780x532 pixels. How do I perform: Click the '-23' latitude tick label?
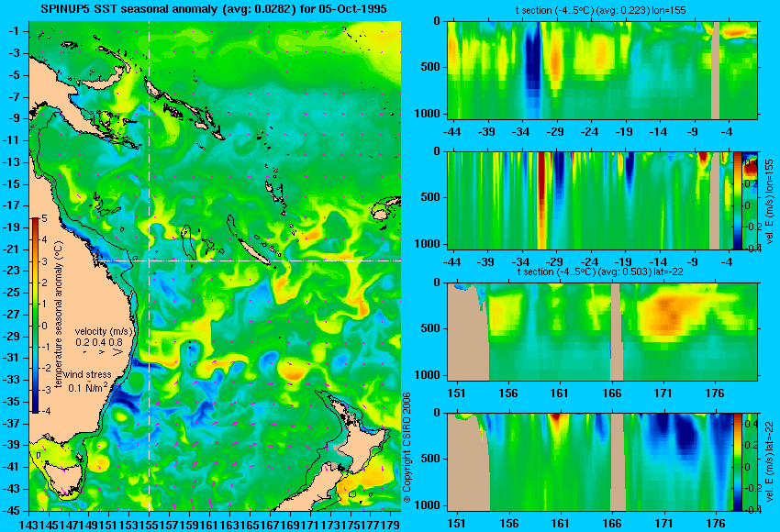[12, 271]
